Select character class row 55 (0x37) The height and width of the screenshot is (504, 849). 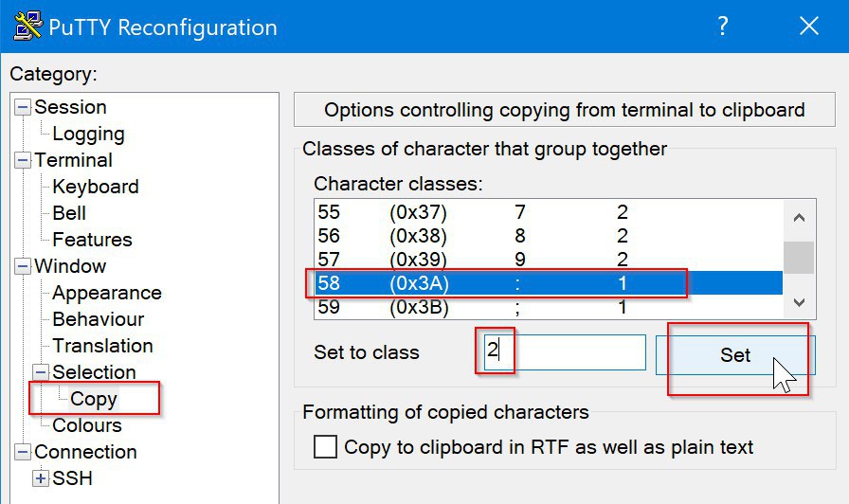549,212
